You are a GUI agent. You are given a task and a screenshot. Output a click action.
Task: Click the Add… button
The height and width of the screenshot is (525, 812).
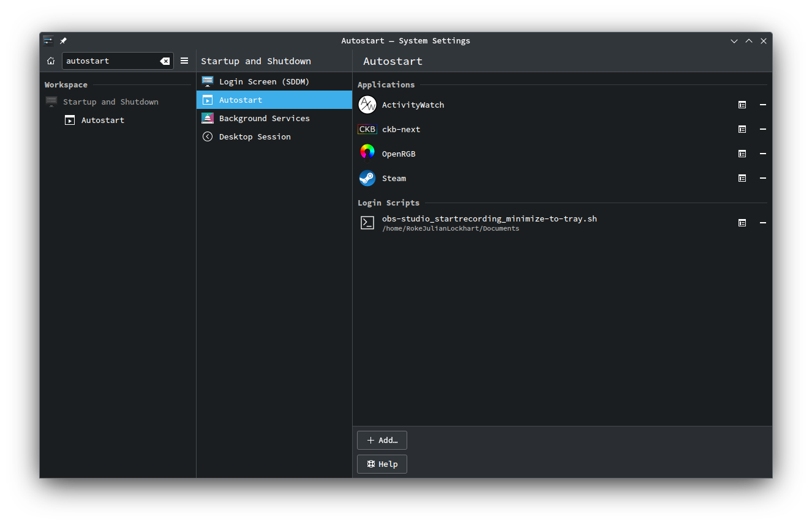(382, 440)
